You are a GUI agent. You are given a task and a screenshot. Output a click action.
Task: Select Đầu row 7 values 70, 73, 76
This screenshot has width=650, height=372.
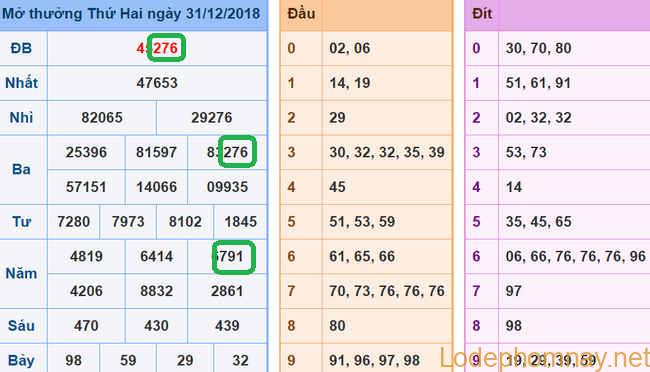[387, 291]
